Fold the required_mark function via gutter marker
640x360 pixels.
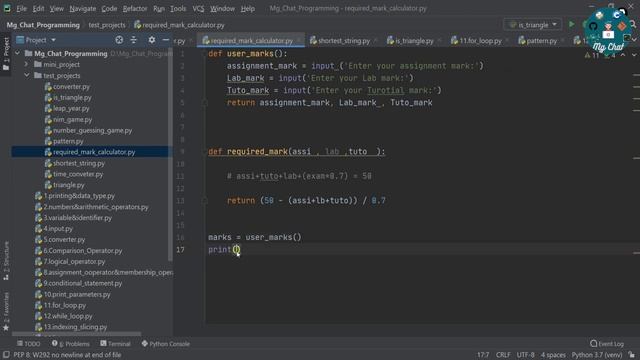tap(204, 151)
